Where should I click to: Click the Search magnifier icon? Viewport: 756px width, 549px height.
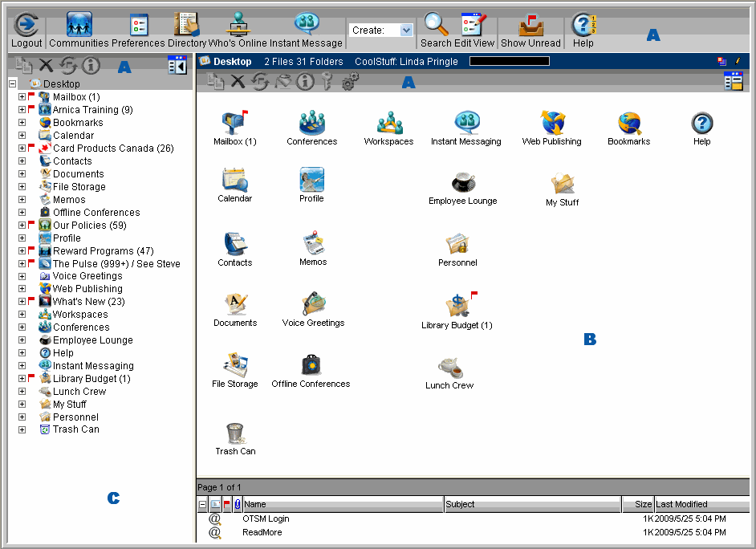[436, 26]
